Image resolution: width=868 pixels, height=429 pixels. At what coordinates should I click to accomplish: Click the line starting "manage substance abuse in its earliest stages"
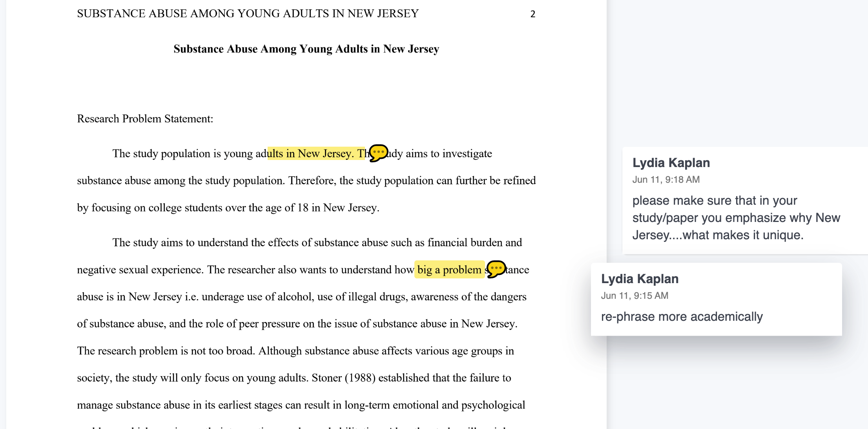tap(301, 405)
